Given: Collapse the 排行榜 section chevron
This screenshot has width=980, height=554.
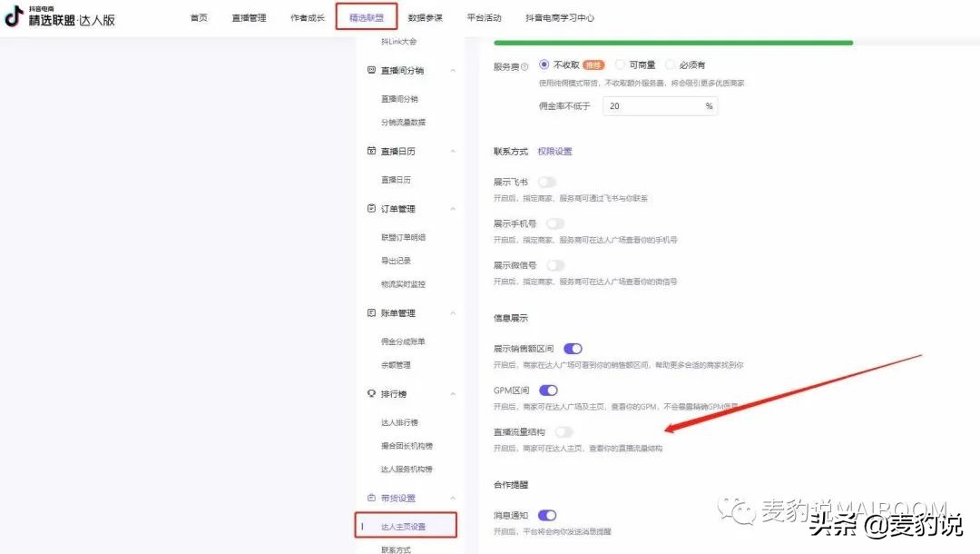Looking at the screenshot, I should point(451,391).
